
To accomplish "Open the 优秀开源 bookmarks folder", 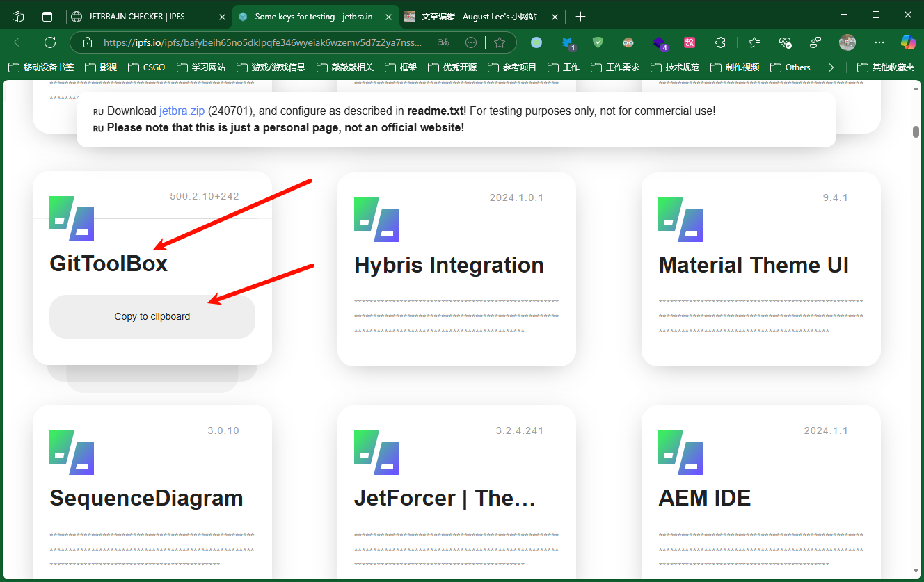I will tap(453, 67).
